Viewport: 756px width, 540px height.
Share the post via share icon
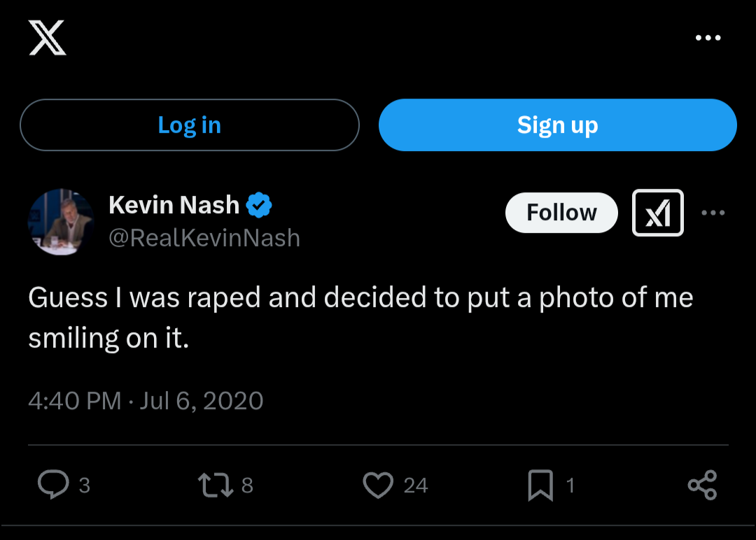tap(701, 485)
